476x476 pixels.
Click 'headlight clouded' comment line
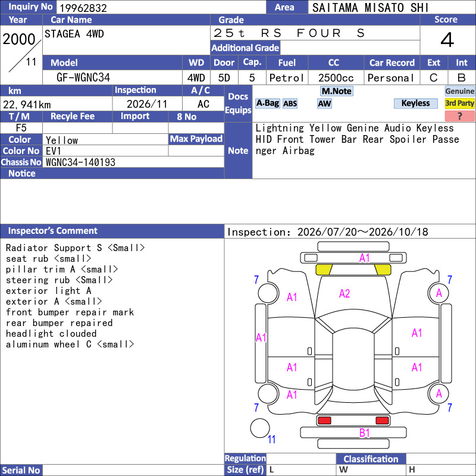tap(51, 334)
